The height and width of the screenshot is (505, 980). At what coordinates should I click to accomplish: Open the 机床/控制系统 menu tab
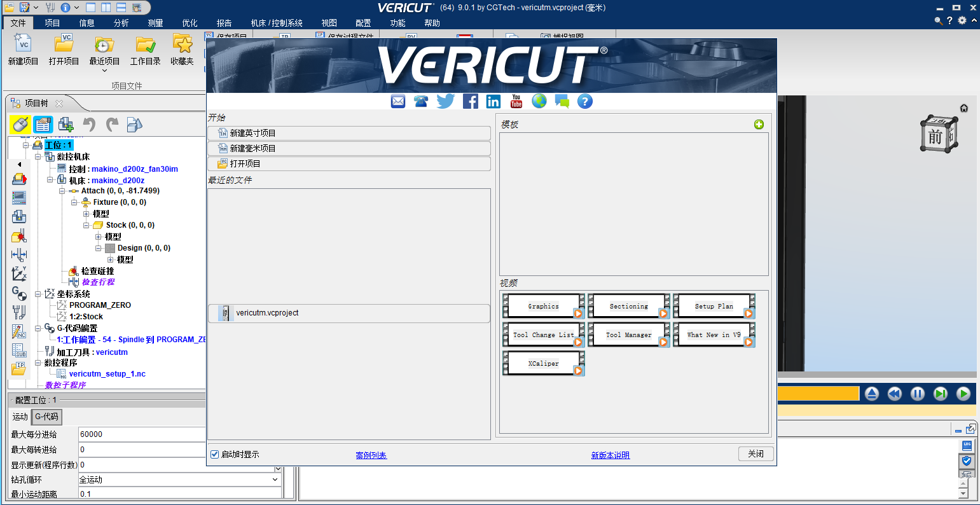click(277, 23)
